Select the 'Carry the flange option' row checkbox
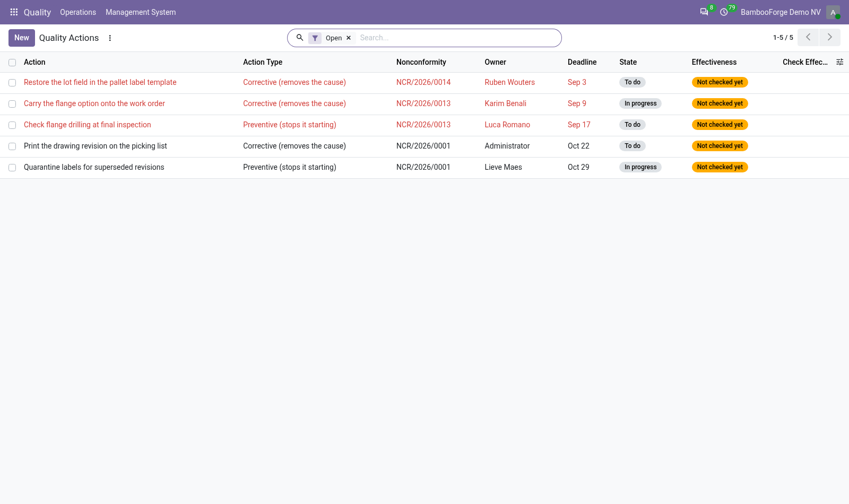This screenshot has width=849, height=504. [12, 104]
